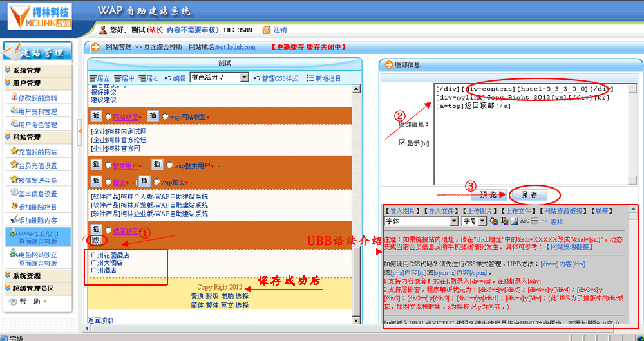Click the green down arrow after wap拍卖
Viewport: 644px width, 341px height.
(x=191, y=183)
